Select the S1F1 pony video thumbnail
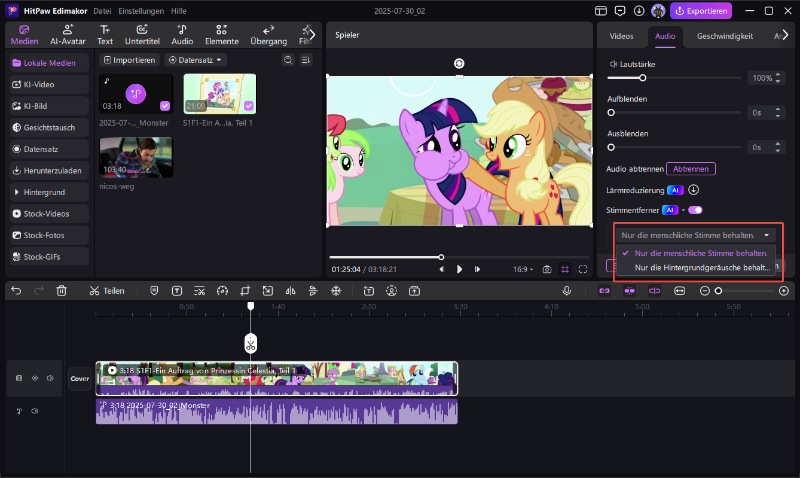Image resolution: width=800 pixels, height=478 pixels. [219, 94]
